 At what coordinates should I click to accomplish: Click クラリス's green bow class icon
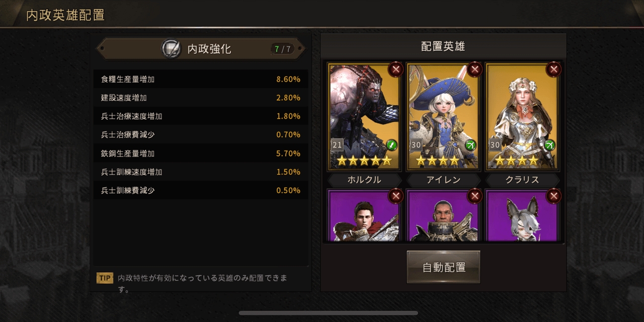point(550,145)
